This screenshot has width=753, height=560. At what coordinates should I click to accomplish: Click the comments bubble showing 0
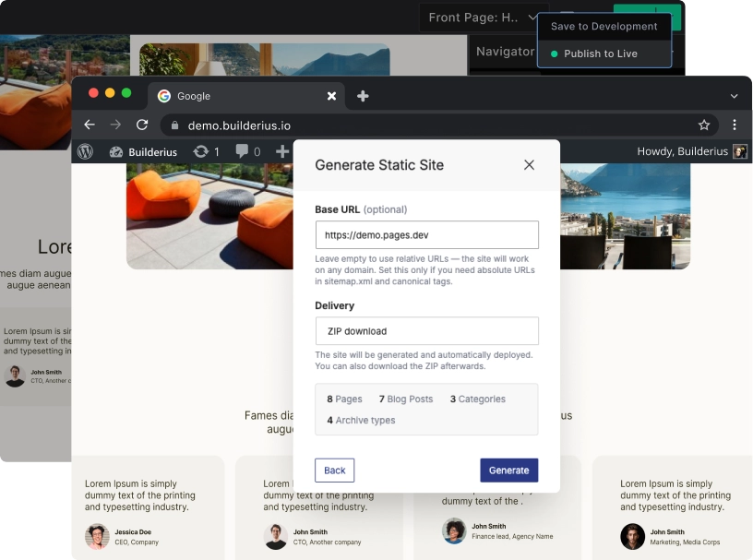(x=248, y=152)
